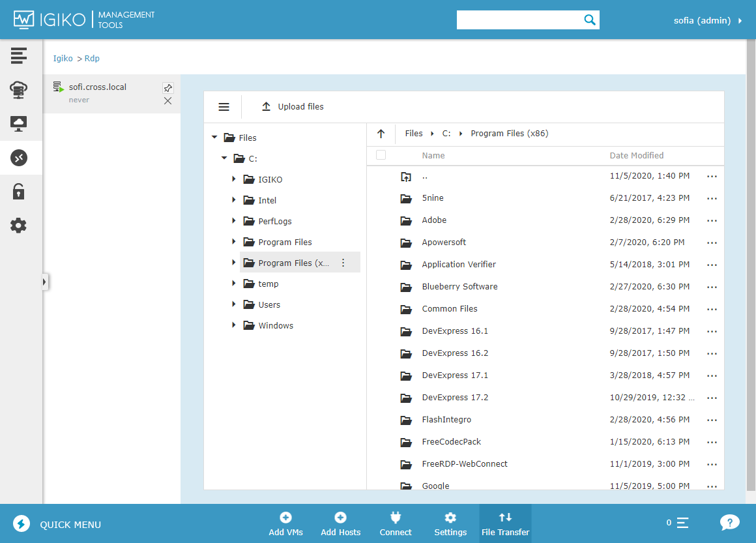Close the sofi.cross.local session with the X
Screen dimensions: 756x543
(167, 101)
